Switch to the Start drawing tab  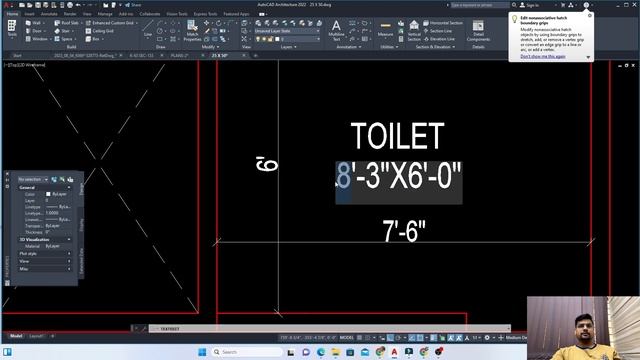coord(17,55)
